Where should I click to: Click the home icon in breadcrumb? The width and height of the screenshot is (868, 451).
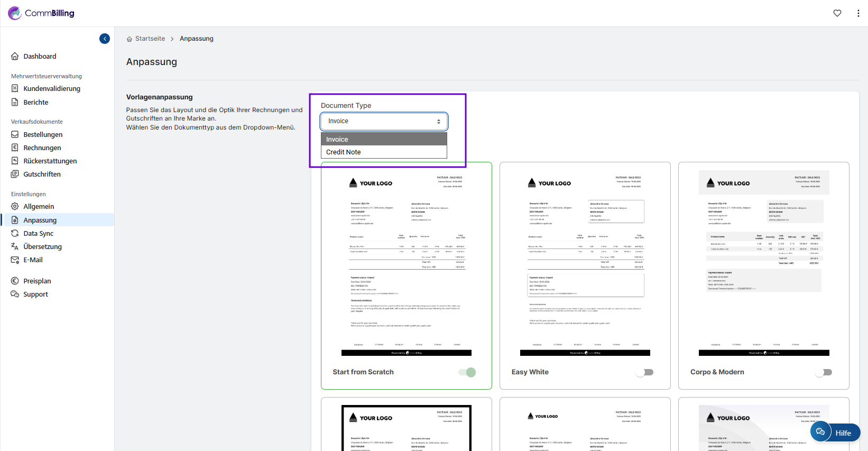pos(130,39)
